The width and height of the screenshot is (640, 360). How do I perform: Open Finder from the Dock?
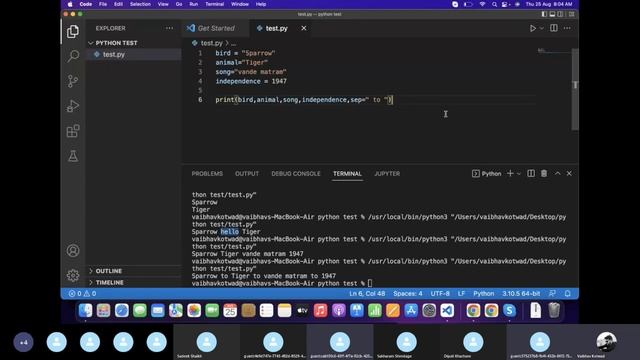point(85,311)
